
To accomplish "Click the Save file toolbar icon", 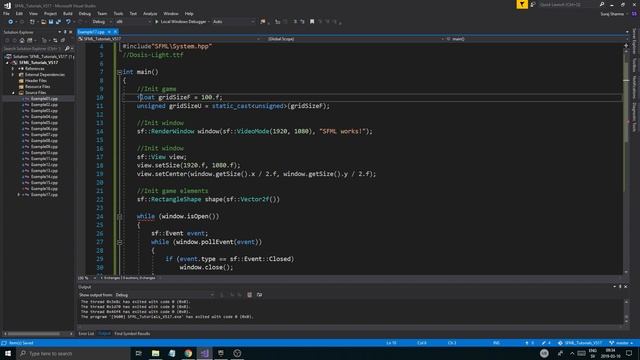I will point(51,22).
